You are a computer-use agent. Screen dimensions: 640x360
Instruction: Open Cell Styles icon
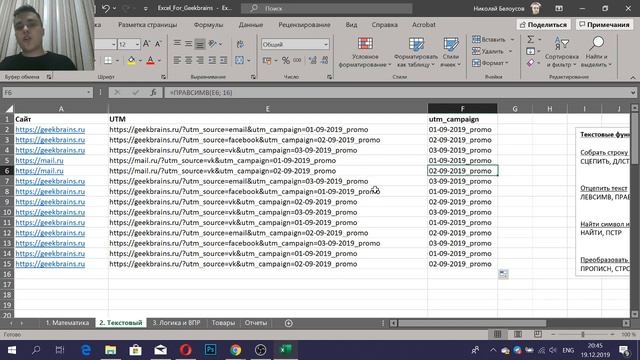click(x=451, y=44)
